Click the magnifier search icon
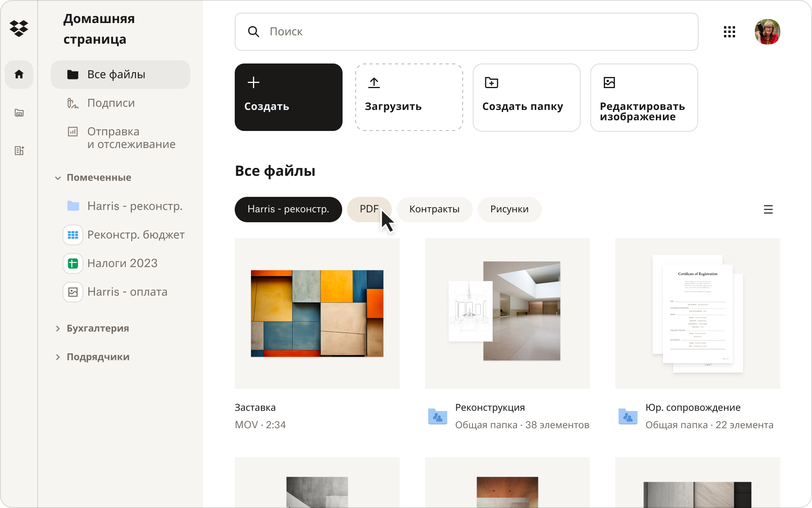Screen dimensions: 812x508 coord(253,32)
